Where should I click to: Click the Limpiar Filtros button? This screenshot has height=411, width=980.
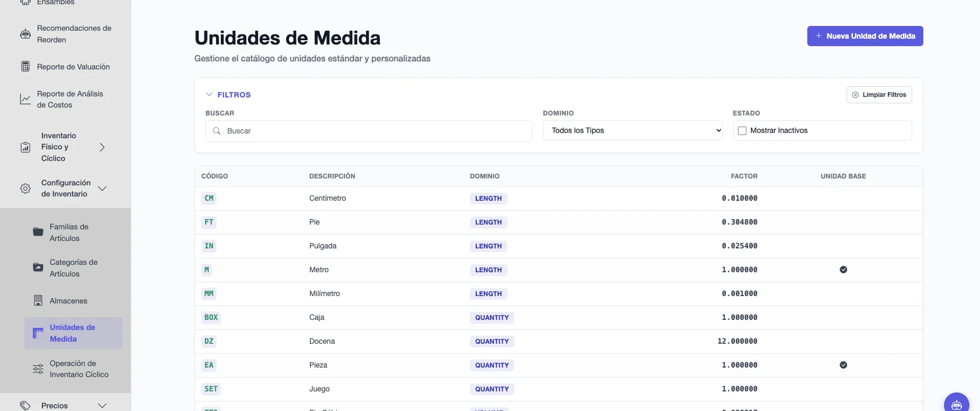tap(879, 95)
